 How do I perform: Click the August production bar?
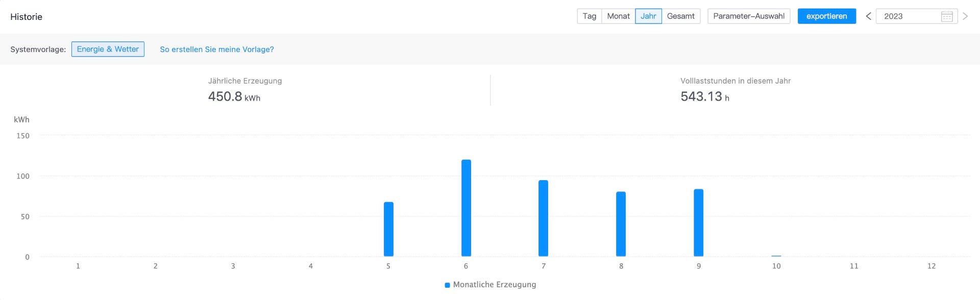pyautogui.click(x=621, y=224)
